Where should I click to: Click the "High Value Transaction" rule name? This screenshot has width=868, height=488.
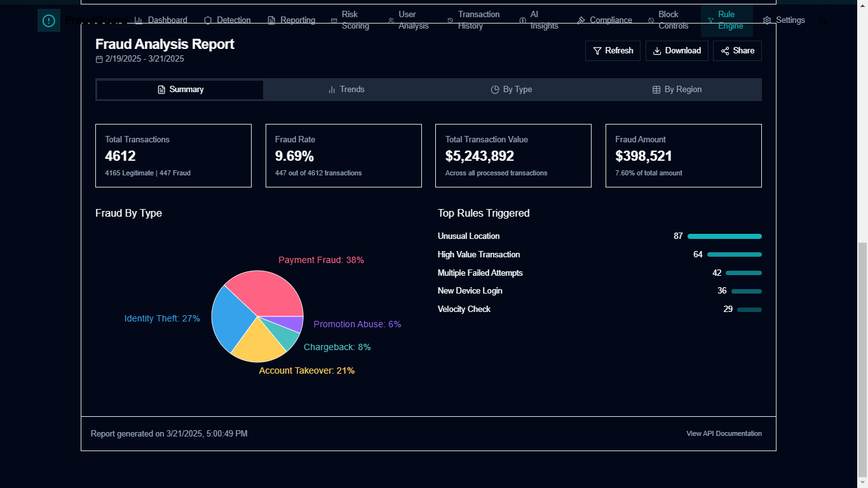[x=479, y=255]
